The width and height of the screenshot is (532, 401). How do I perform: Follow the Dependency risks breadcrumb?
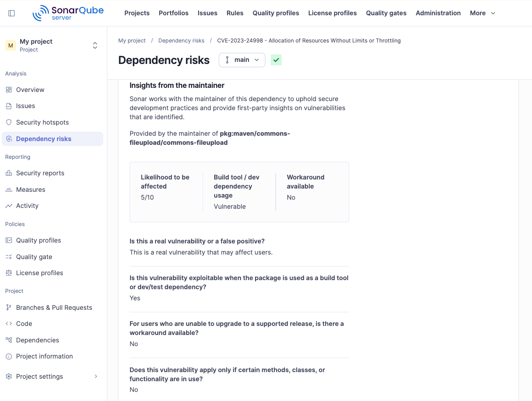pyautogui.click(x=181, y=40)
